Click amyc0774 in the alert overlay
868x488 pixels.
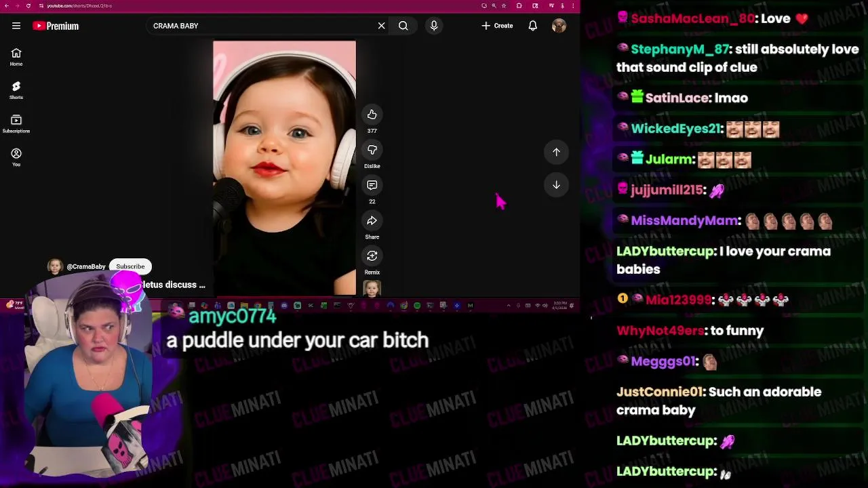click(x=232, y=317)
